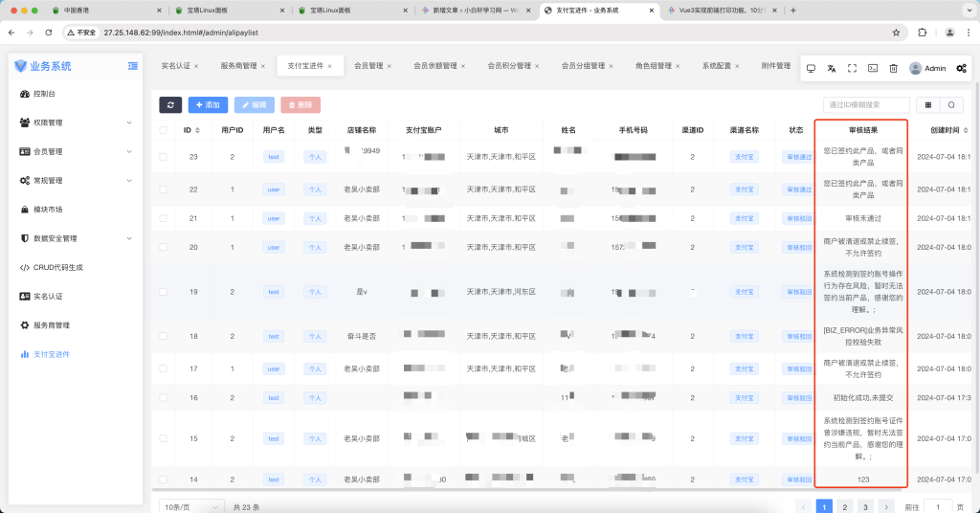The width and height of the screenshot is (980, 513).
Task: Check the row with ID 23
Action: pyautogui.click(x=163, y=157)
